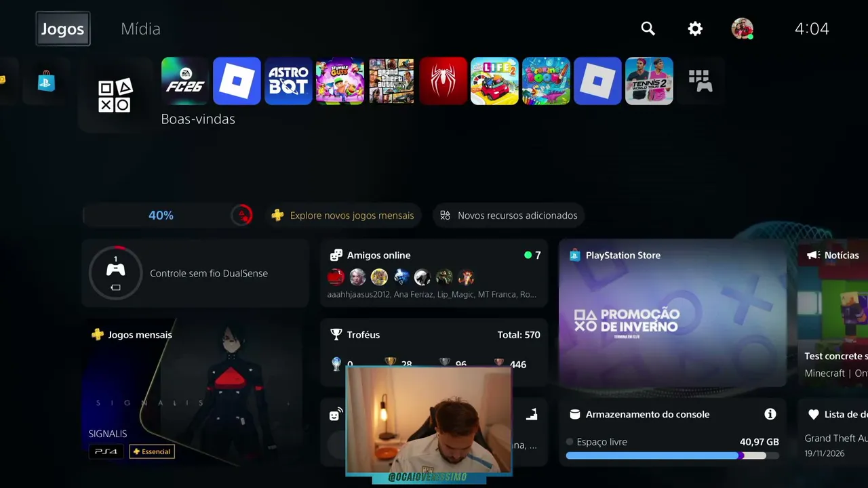Open the Notícias Minecraft news card
Screen dimensions: 868x488
(833, 313)
